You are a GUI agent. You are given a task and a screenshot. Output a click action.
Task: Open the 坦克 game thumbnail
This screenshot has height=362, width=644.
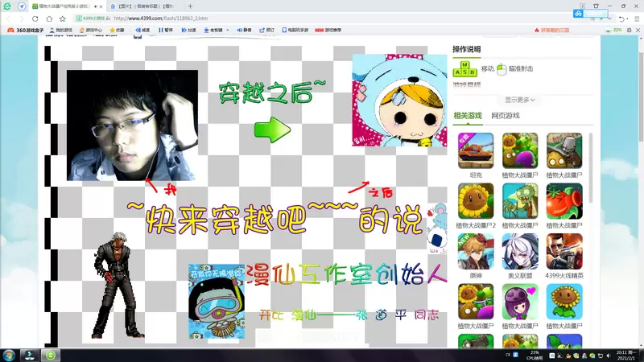pyautogui.click(x=476, y=150)
